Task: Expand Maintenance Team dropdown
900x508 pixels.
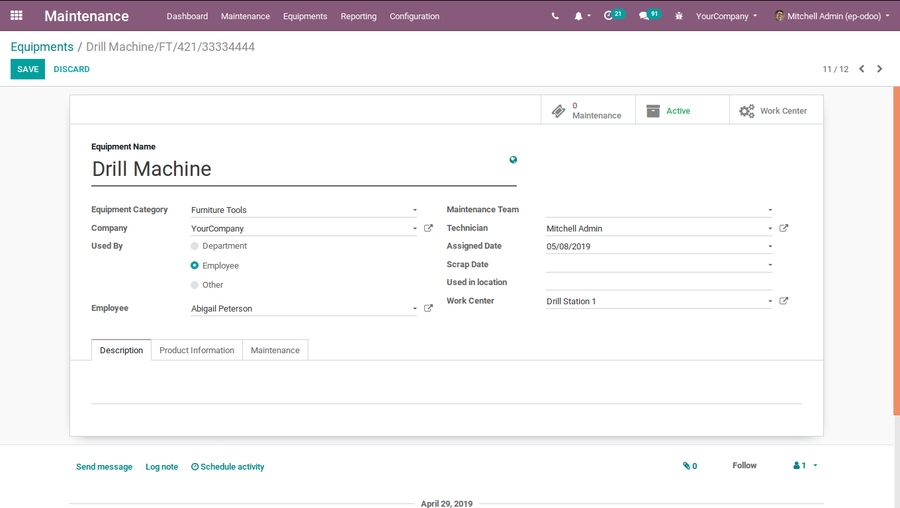Action: tap(770, 210)
